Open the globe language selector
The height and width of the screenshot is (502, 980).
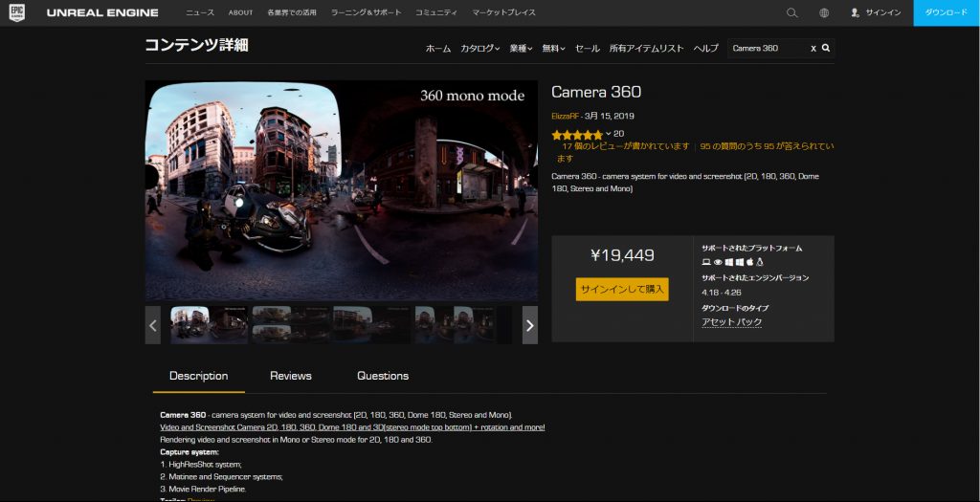pos(824,12)
